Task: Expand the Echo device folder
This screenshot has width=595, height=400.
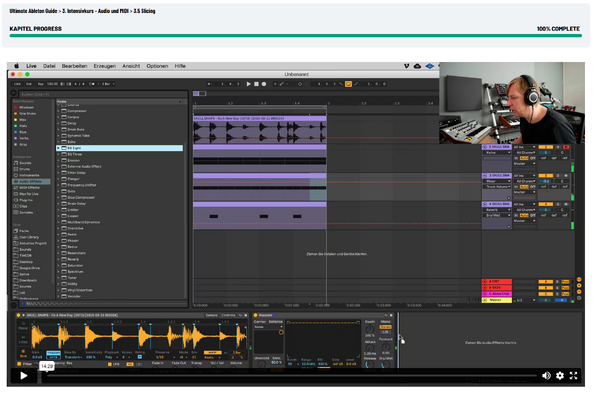Action: click(x=58, y=142)
